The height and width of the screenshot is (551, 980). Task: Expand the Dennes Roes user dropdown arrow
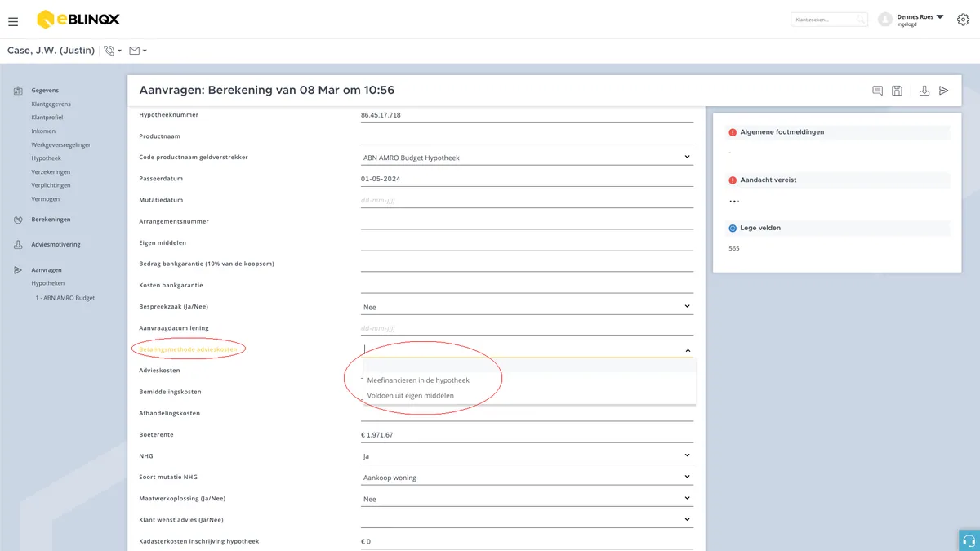[940, 16]
